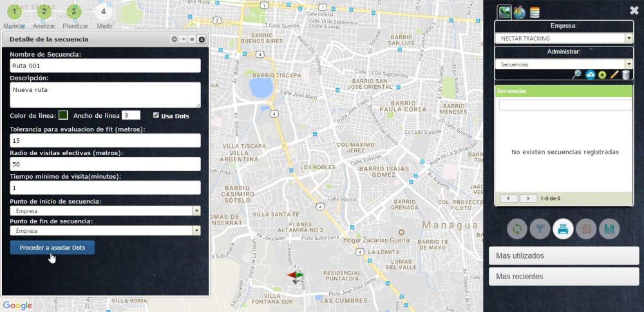The width and height of the screenshot is (644, 312).
Task: Click the export document circle icon
Action: click(x=586, y=229)
